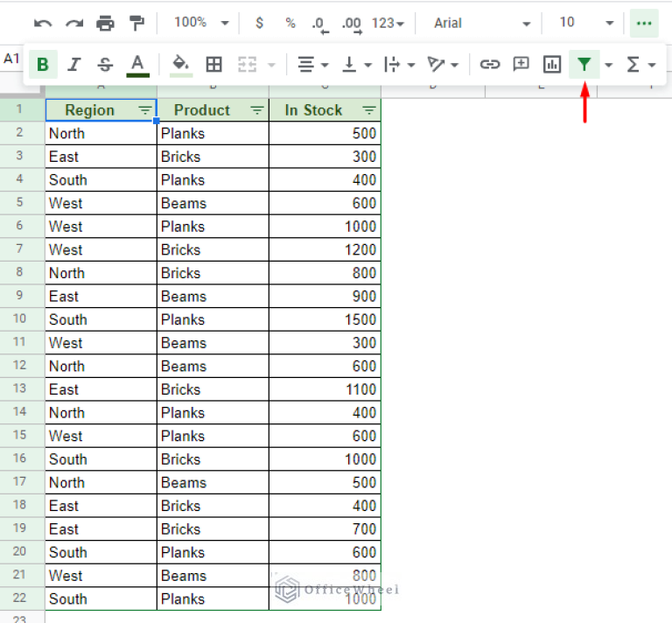Open the Product column filter icon
The height and width of the screenshot is (623, 672).
pyautogui.click(x=257, y=110)
